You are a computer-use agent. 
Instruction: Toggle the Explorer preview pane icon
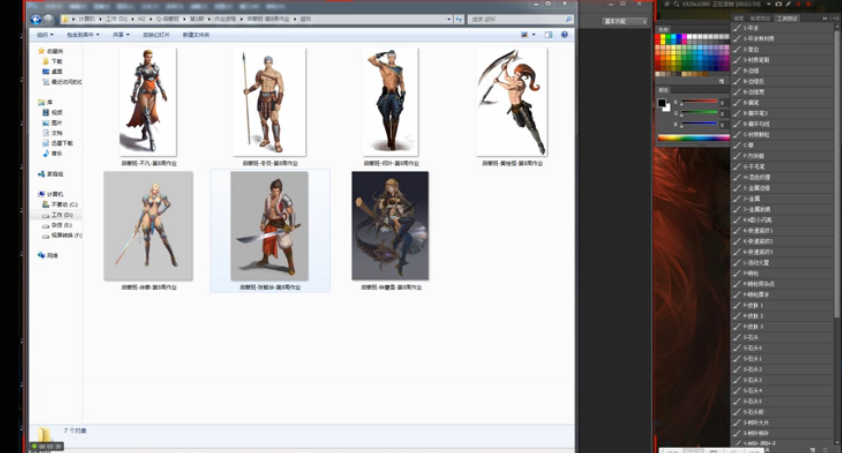pyautogui.click(x=548, y=35)
